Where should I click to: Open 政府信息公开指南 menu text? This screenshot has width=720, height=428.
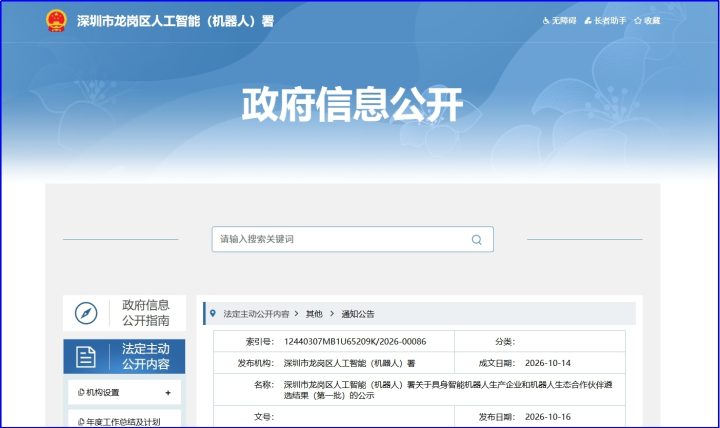(146, 313)
